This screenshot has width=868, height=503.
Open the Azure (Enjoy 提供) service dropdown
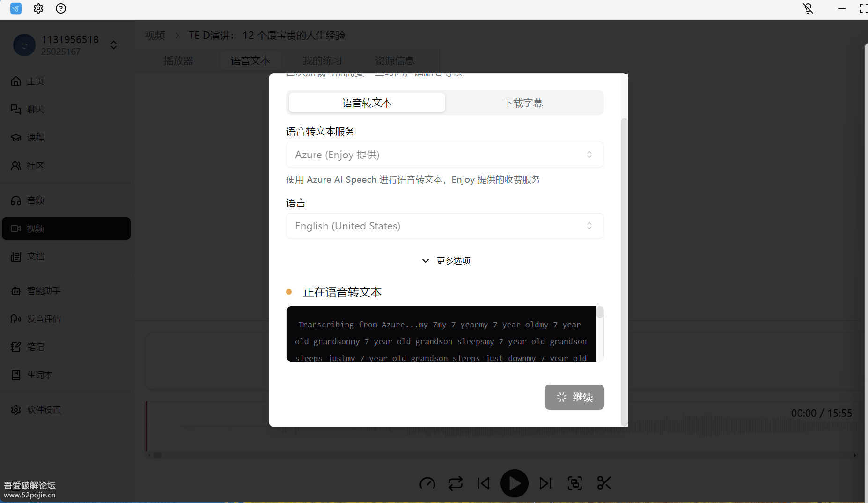[x=444, y=155]
